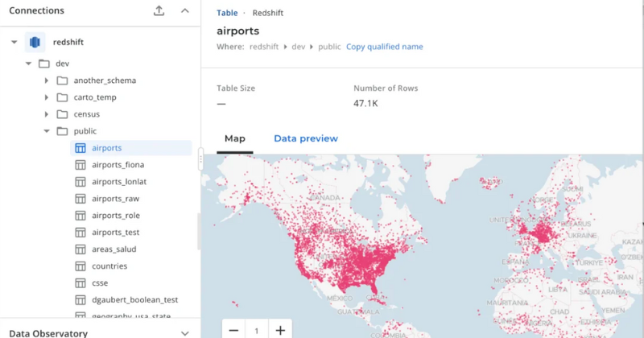Collapse the public schema folder
Image resolution: width=644 pixels, height=338 pixels.
tap(47, 131)
